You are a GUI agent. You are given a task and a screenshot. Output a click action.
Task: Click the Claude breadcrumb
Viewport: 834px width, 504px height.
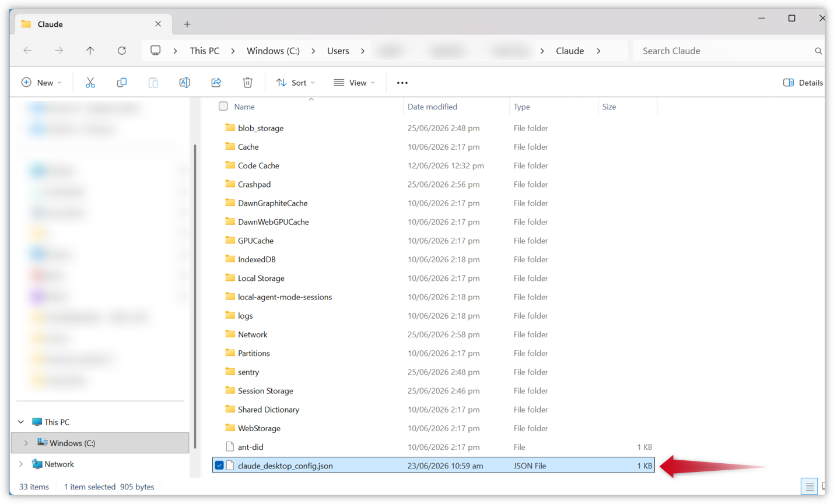(570, 51)
